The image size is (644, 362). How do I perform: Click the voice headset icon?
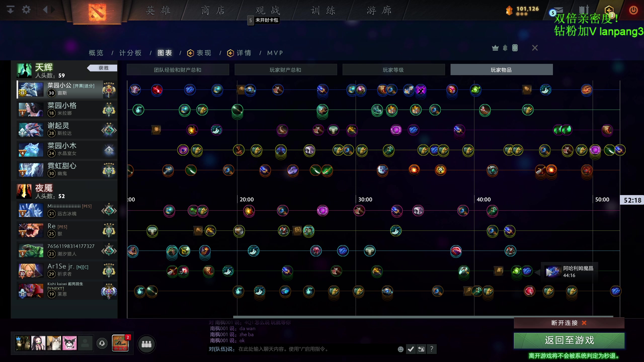point(102,343)
